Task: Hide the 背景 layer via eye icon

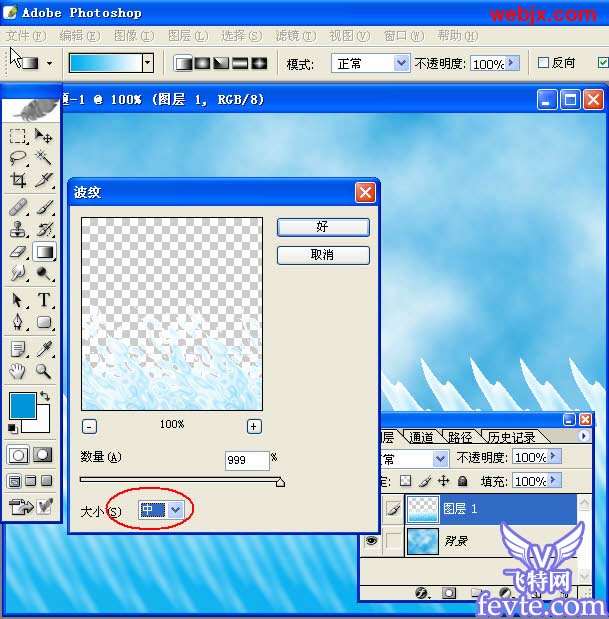Action: click(369, 541)
